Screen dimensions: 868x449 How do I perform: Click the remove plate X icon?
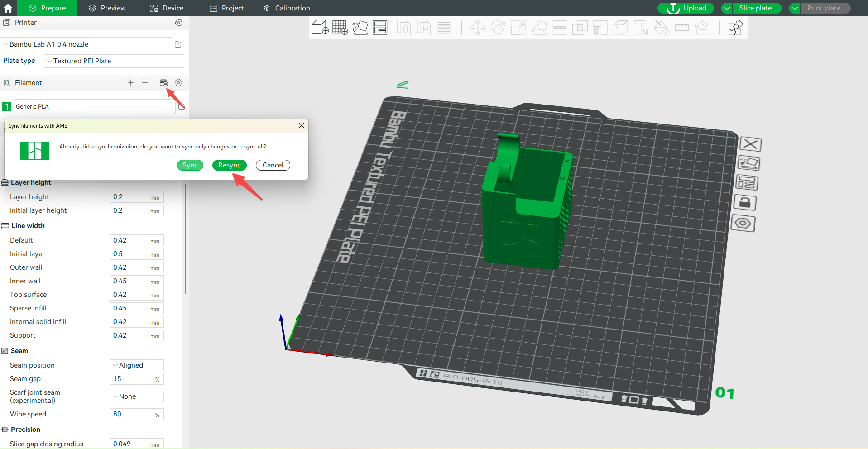tap(750, 144)
